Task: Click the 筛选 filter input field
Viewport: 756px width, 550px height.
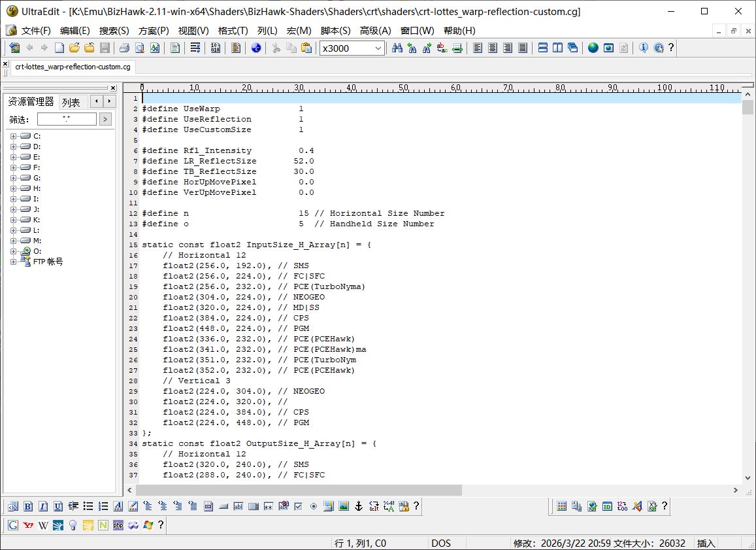Action: point(66,119)
